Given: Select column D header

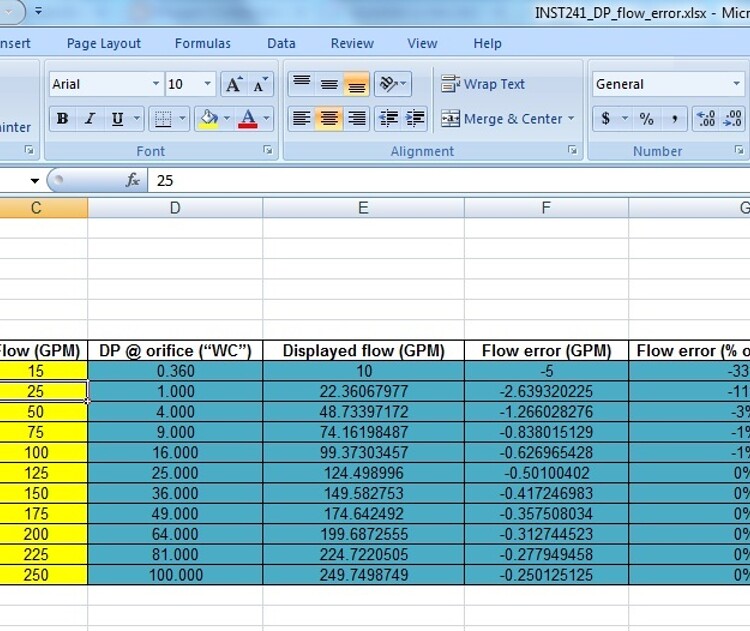Looking at the screenshot, I should [175, 208].
